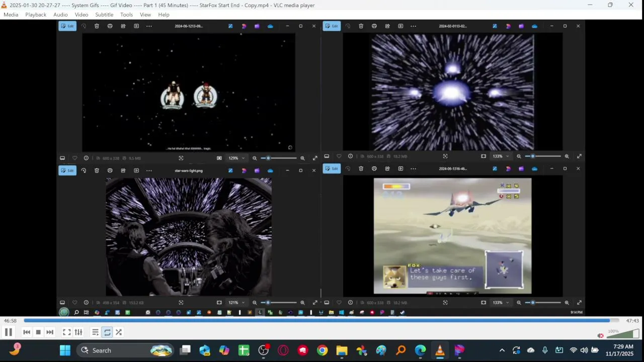Pause playback with the VLC pause button
644x362 pixels.
click(x=9, y=332)
